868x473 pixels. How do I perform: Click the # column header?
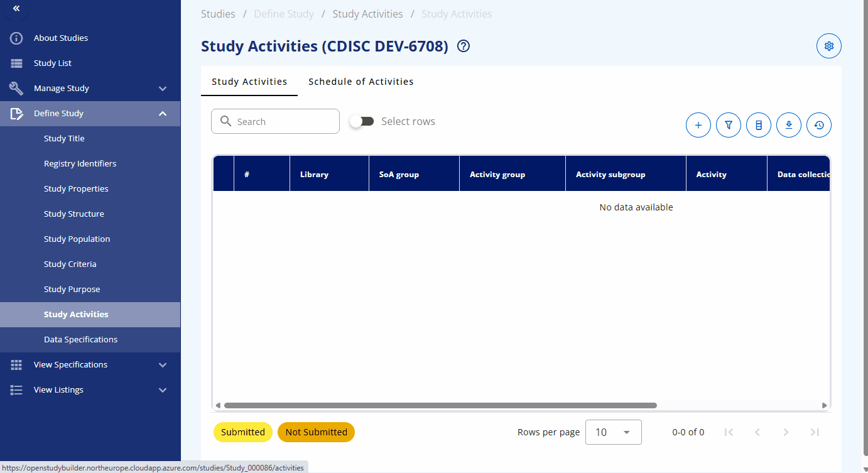pos(262,174)
